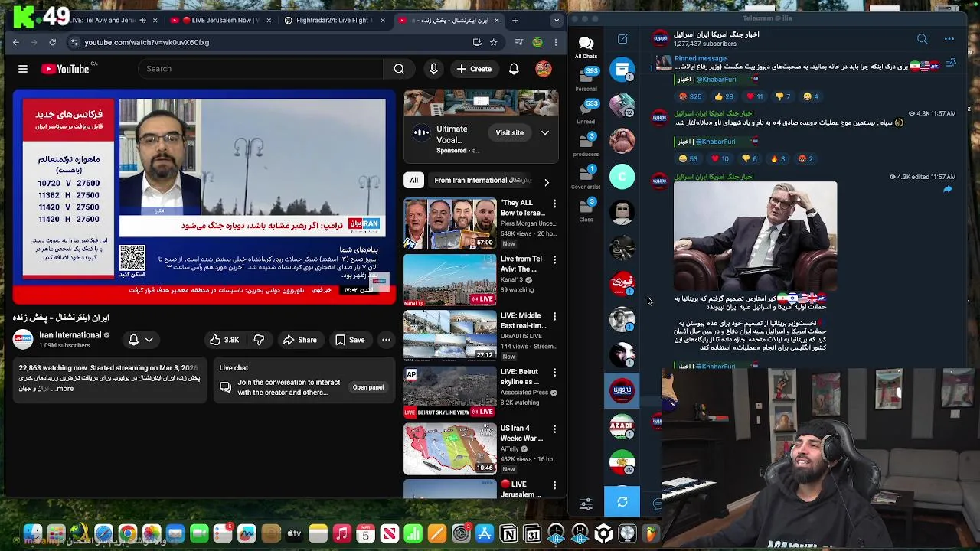
Task: Click the YouTube search magnifier button
Action: click(x=399, y=69)
